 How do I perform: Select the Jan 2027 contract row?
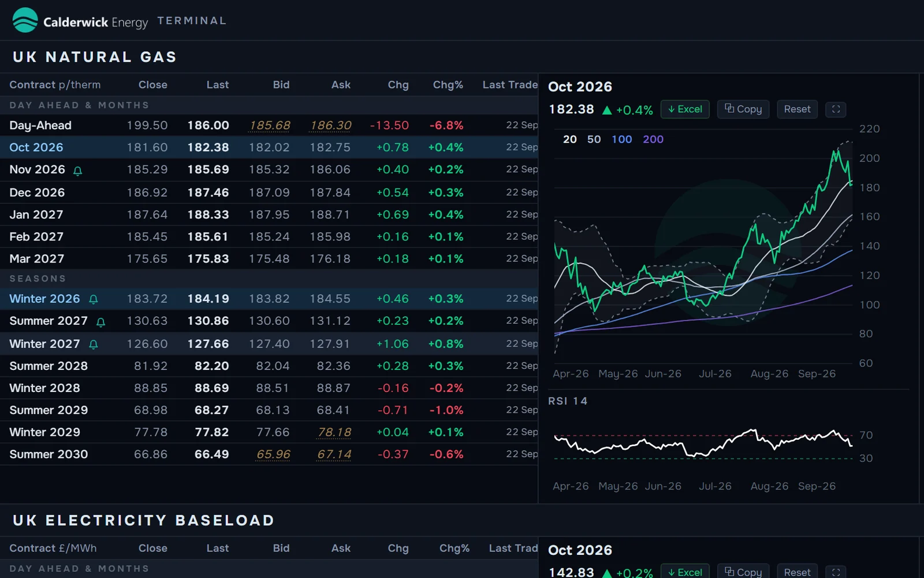point(269,214)
